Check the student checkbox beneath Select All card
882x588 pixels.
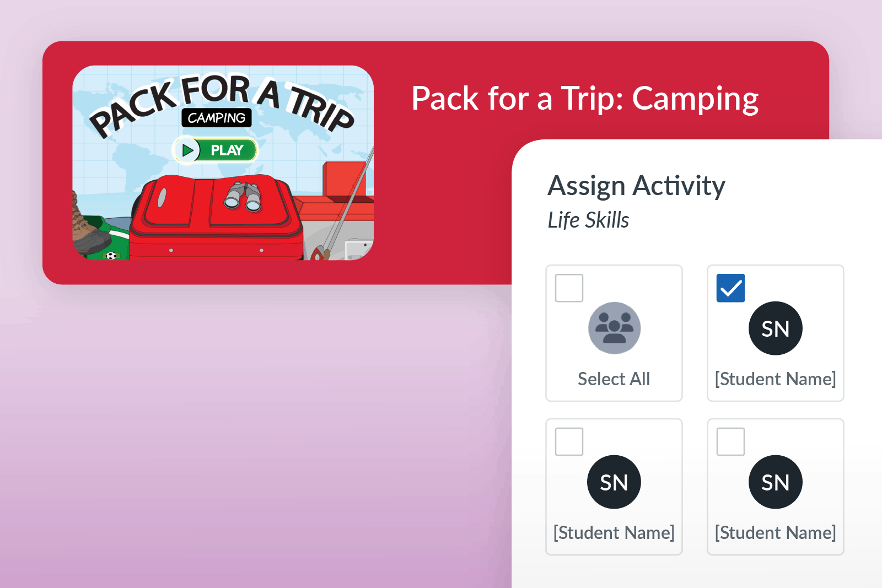click(569, 442)
